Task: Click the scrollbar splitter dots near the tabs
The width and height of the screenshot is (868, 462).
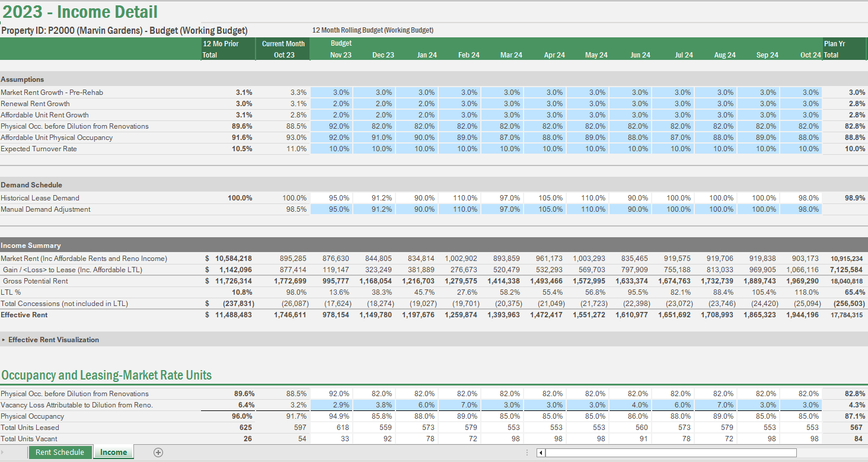Action: point(526,452)
